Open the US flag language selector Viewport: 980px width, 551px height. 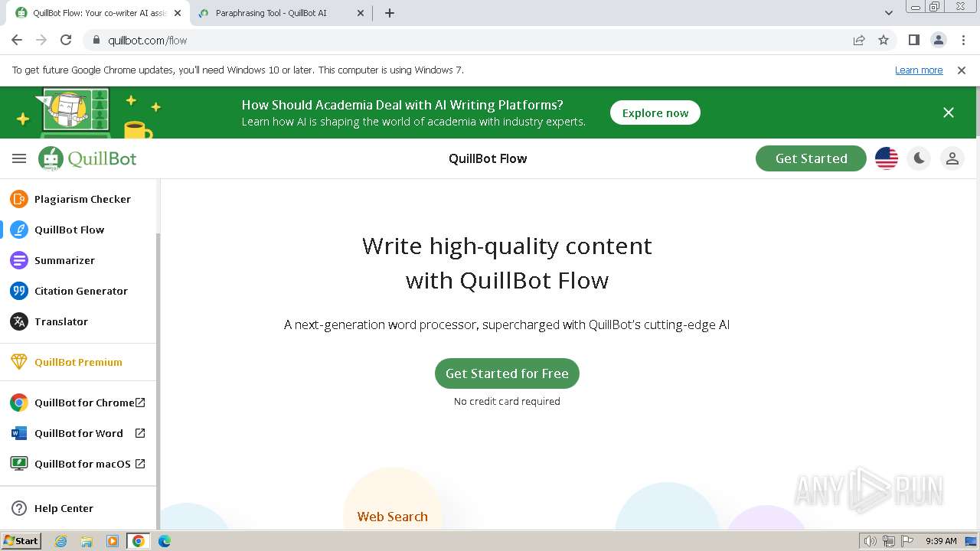[887, 158]
